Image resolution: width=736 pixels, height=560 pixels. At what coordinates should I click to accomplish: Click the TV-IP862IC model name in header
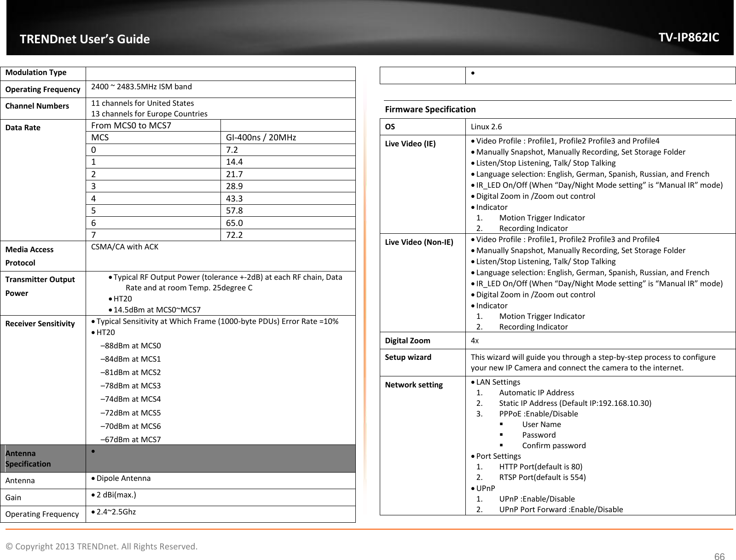click(x=689, y=37)
